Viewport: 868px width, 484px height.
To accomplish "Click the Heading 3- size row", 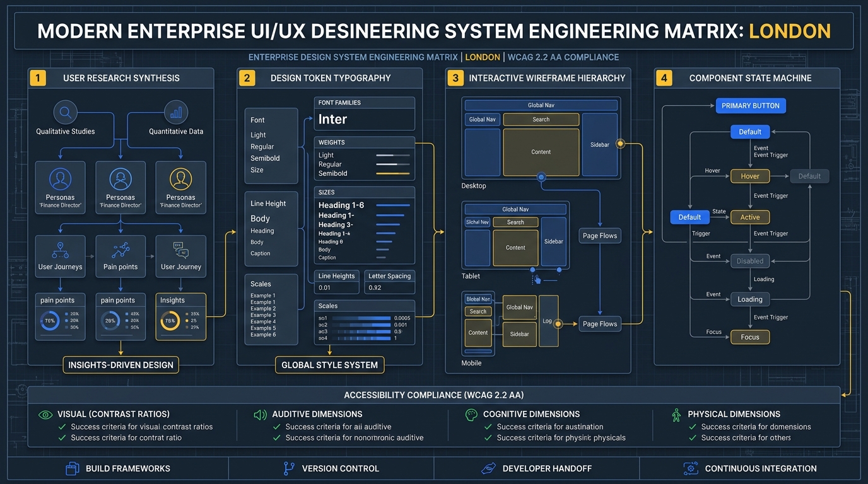I will coord(364,224).
